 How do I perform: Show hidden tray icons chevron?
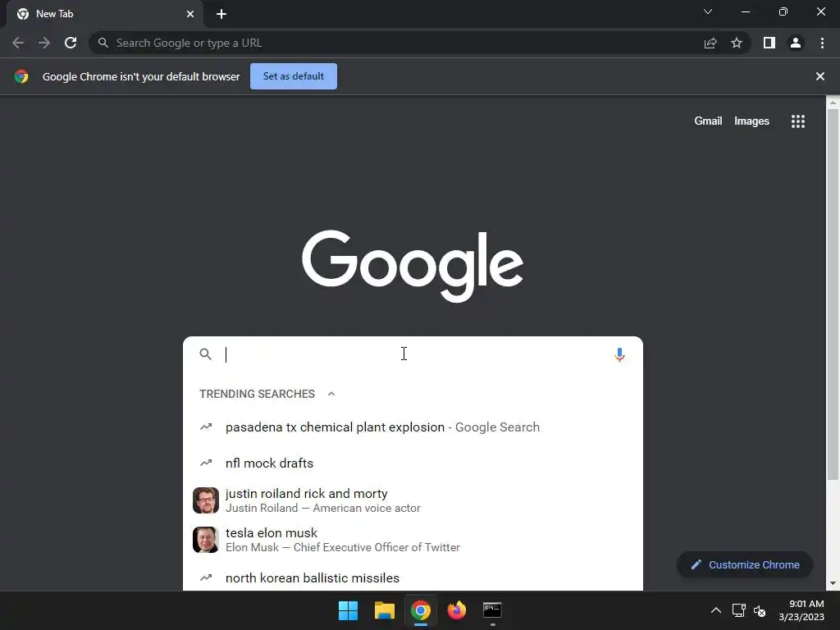pos(715,610)
